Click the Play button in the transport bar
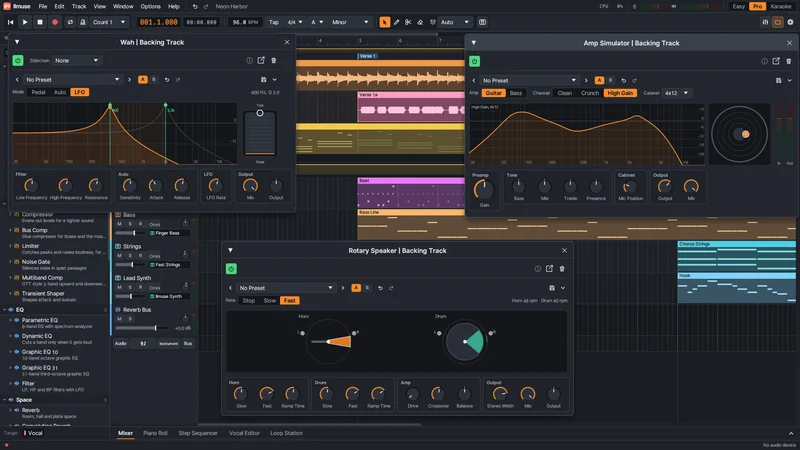This screenshot has width=800, height=450. click(25, 22)
